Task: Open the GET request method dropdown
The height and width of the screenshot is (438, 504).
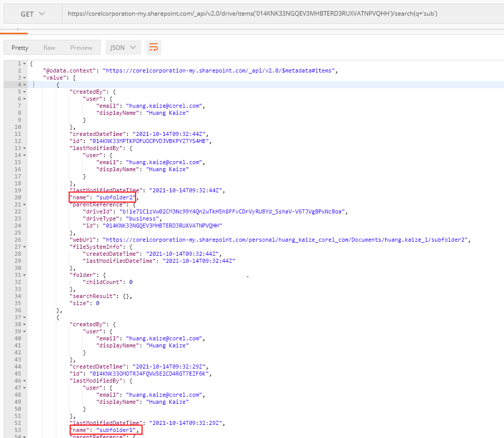Action: coord(32,15)
